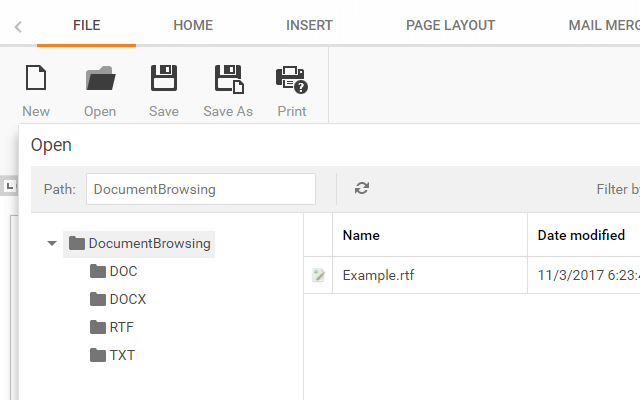This screenshot has height=400, width=640.
Task: Go to the PAGE LAYOUT tab
Action: point(450,25)
